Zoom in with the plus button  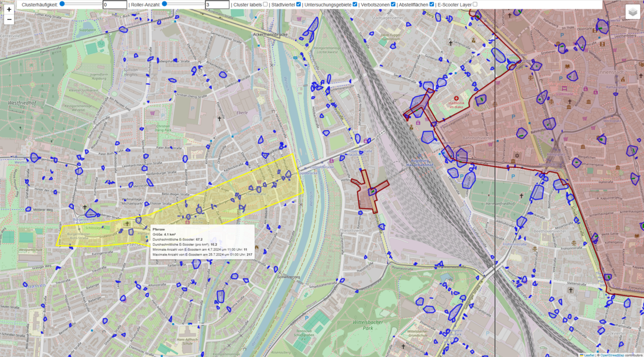(x=9, y=9)
